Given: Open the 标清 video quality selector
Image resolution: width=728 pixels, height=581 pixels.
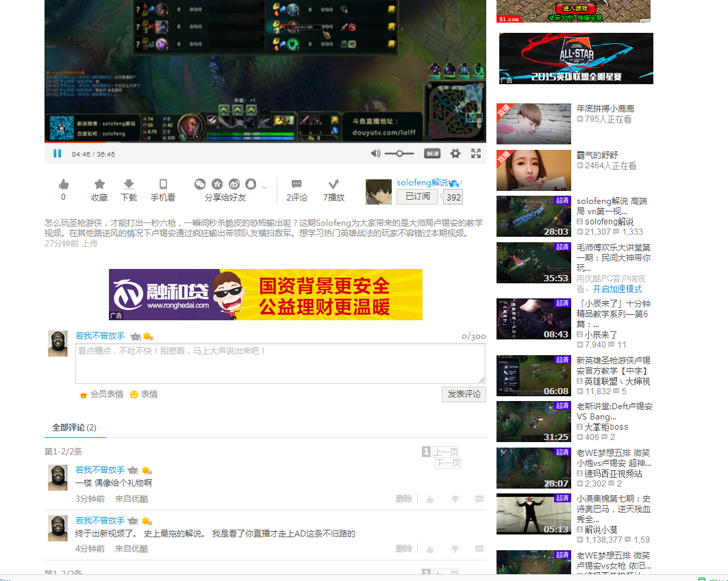Looking at the screenshot, I should pyautogui.click(x=432, y=153).
